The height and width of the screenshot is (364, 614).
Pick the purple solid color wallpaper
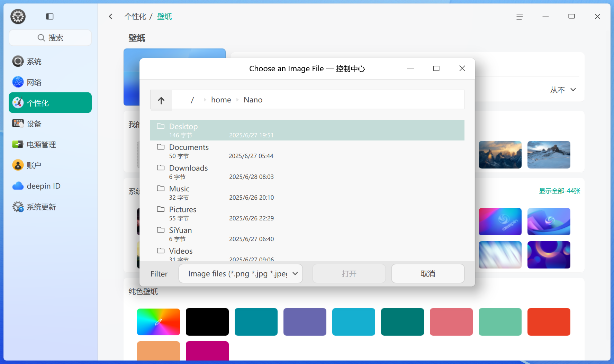305,322
